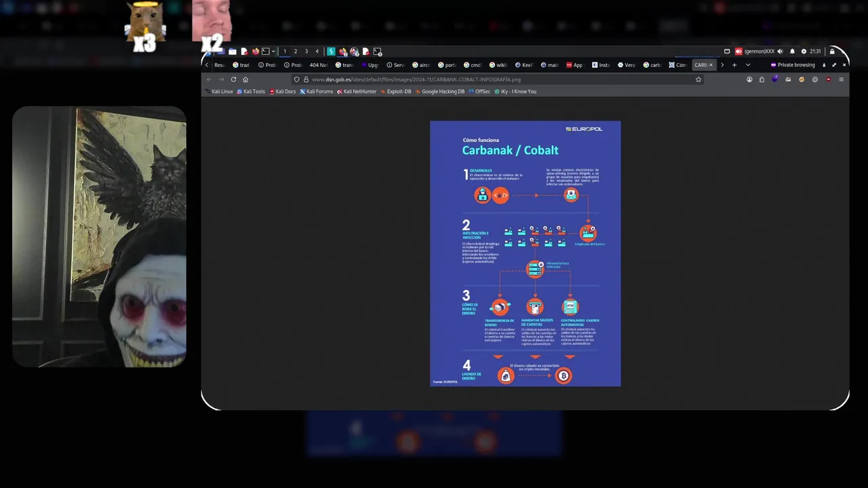
Task: Click the red uBlock shield extension icon
Action: click(828, 79)
